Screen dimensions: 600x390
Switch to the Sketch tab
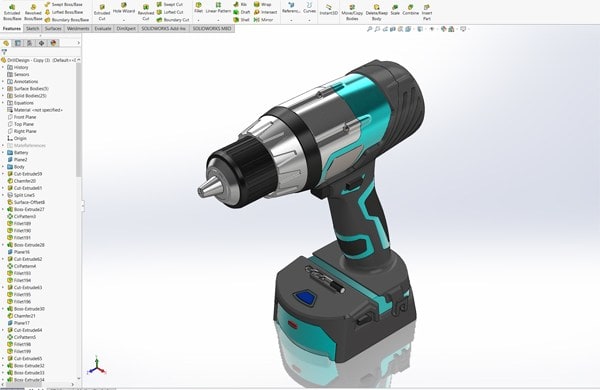[33, 29]
